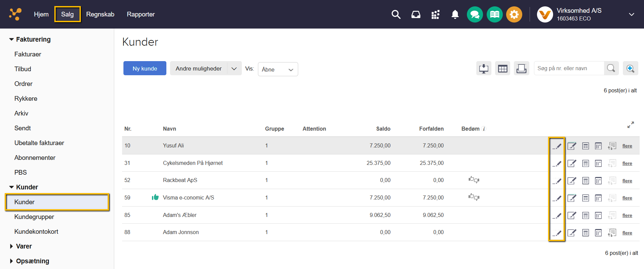Open the advanced search plus-magnifier icon
Viewport: 644px width, 269px height.
(630, 69)
